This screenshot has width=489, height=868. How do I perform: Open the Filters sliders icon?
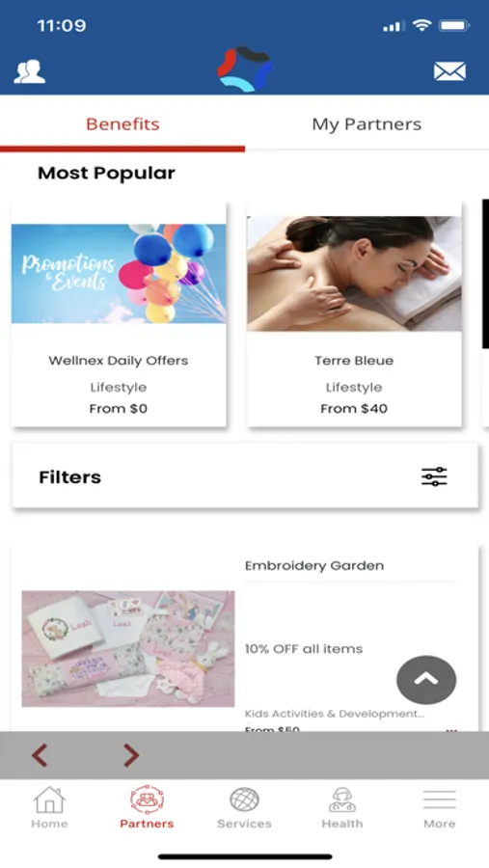pos(434,476)
